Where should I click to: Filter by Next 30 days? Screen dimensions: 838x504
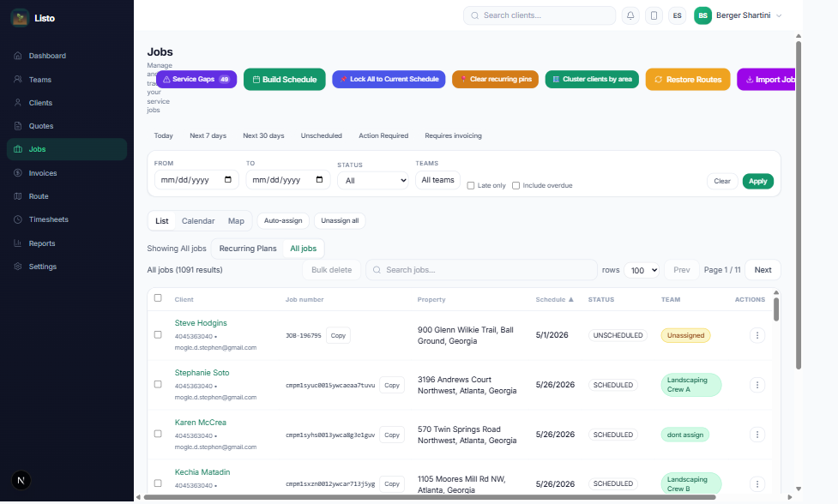click(x=263, y=135)
